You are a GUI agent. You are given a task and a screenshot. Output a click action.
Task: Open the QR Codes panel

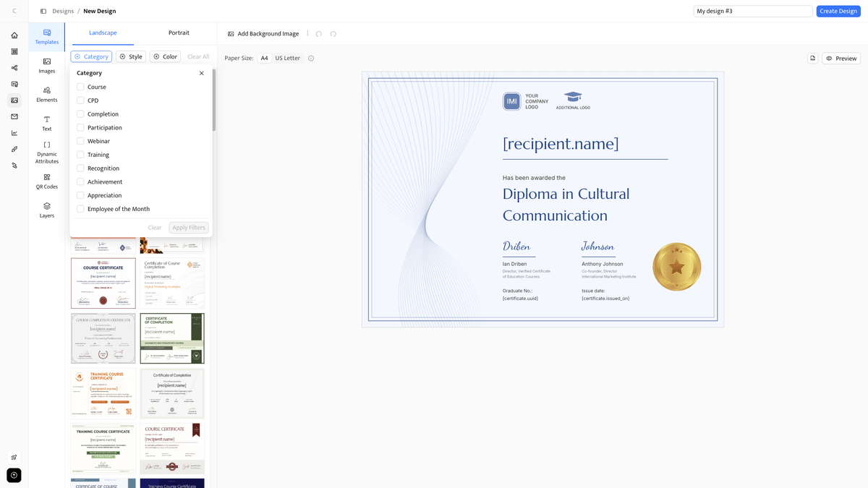pos(46,181)
